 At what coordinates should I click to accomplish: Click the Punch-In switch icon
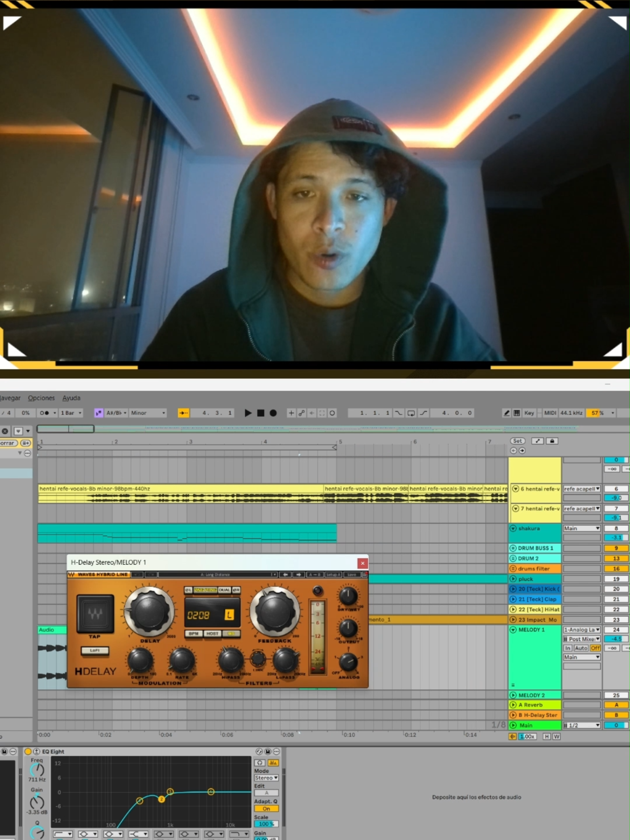click(x=398, y=413)
